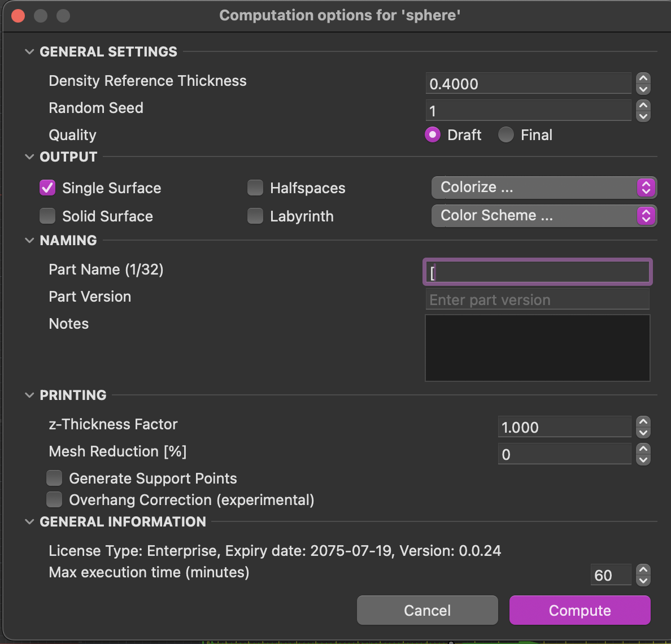The image size is (671, 644).
Task: Click Cancel to dismiss dialog
Action: (427, 611)
